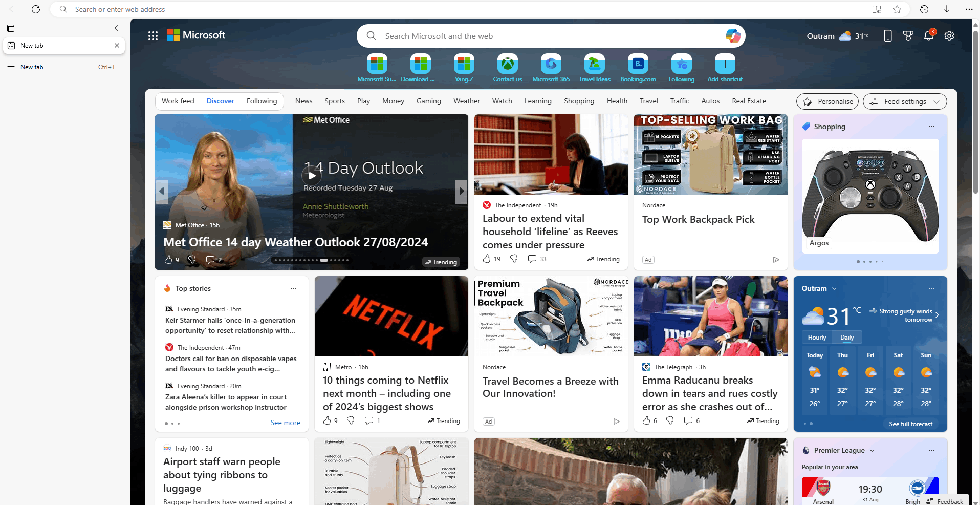This screenshot has width=980, height=505.
Task: Play the Met Office outlook video
Action: coord(312,176)
